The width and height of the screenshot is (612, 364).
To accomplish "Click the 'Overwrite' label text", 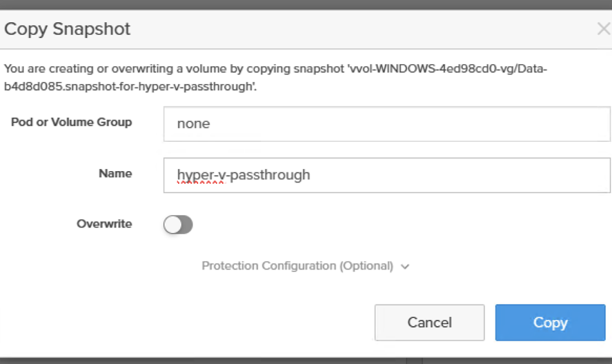I will tap(104, 224).
